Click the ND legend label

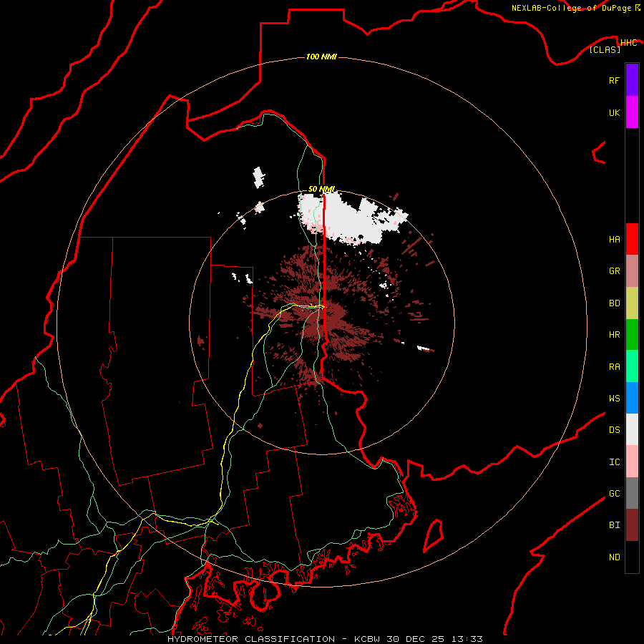click(614, 557)
